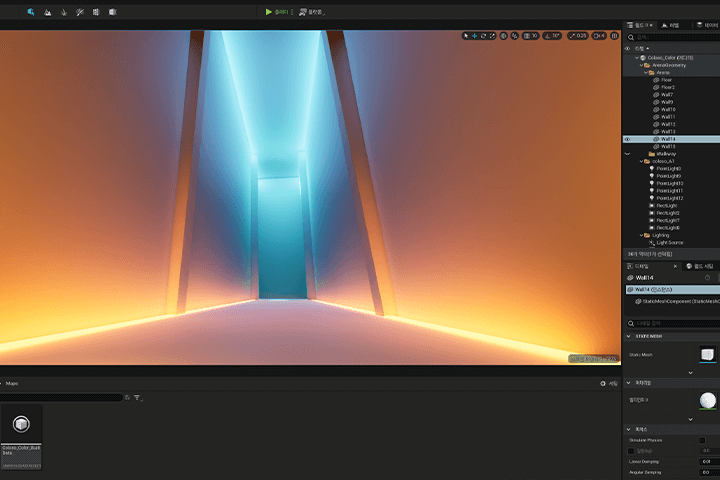Select PointLight11 in Outliner
The image size is (720, 480).
[669, 191]
